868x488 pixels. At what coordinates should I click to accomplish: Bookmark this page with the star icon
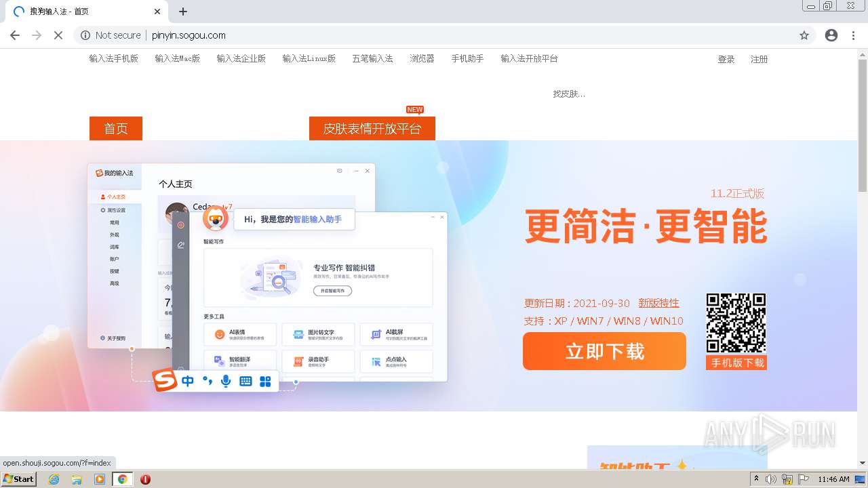pos(804,35)
